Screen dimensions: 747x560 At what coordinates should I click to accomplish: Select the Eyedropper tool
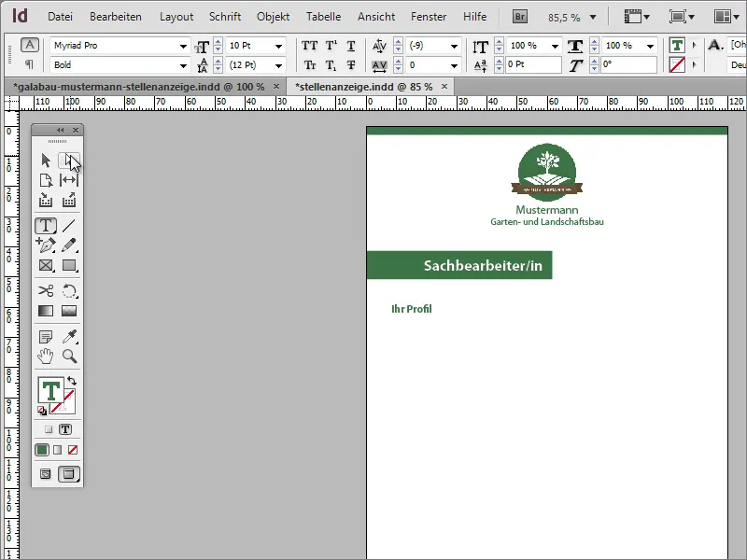click(69, 336)
